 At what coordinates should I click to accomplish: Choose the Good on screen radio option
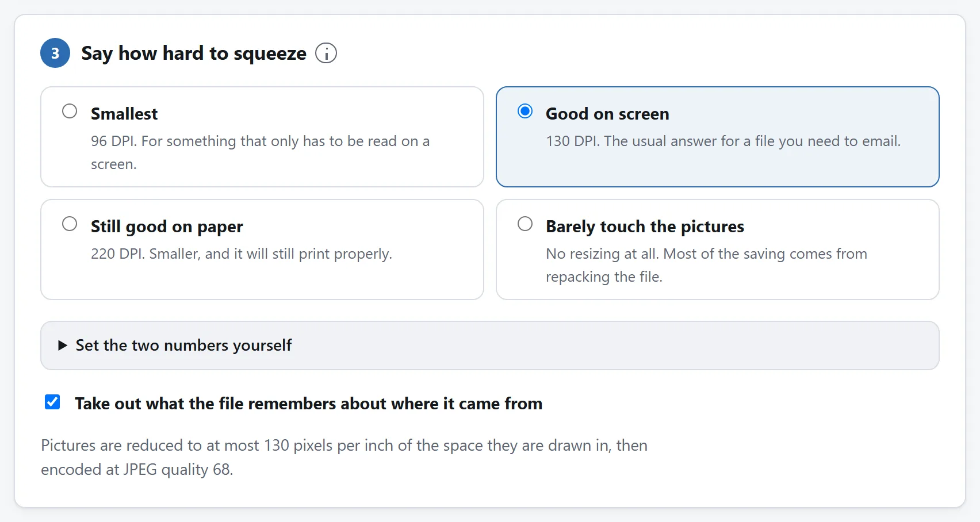[525, 111]
